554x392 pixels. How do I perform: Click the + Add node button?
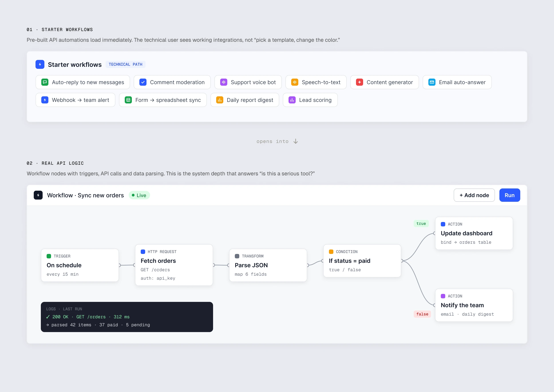tap(474, 195)
